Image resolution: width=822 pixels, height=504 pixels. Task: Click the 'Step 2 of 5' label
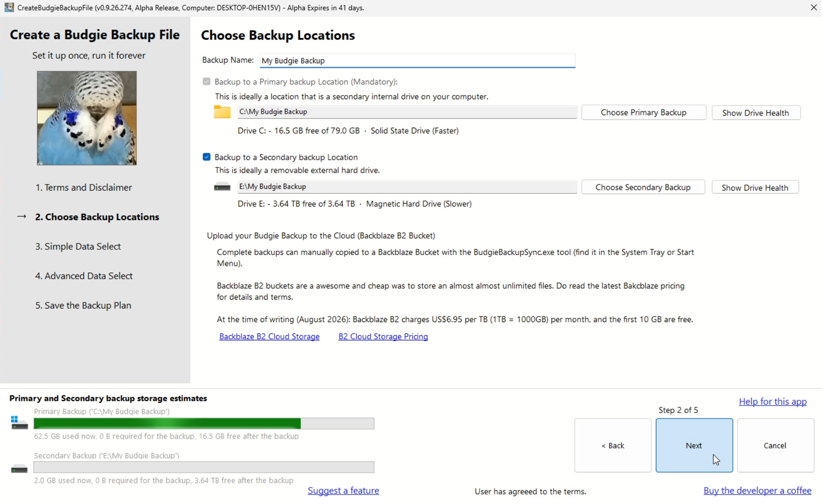pyautogui.click(x=678, y=410)
